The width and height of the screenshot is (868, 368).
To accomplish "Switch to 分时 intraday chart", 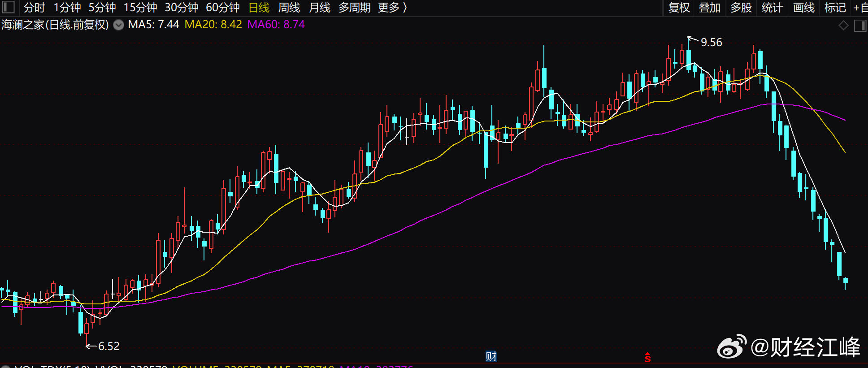I will (x=35, y=8).
